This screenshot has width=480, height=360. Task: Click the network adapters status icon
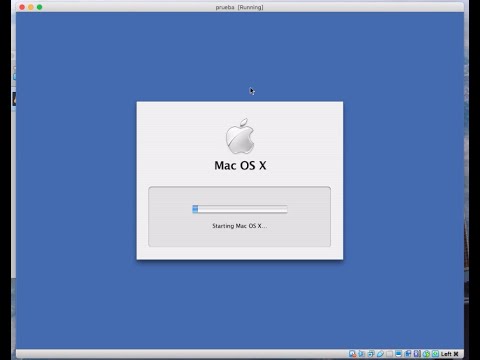point(371,354)
